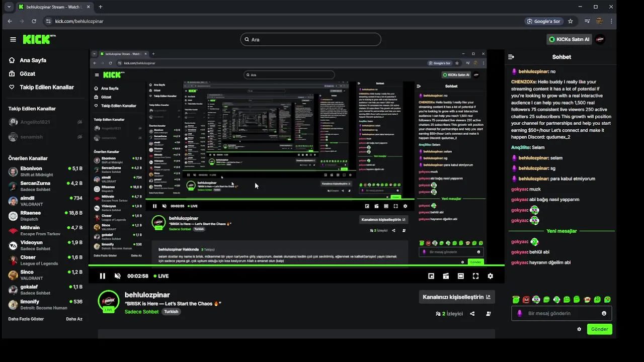
Task: Open the Kick hamburger menu
Action: [13, 39]
